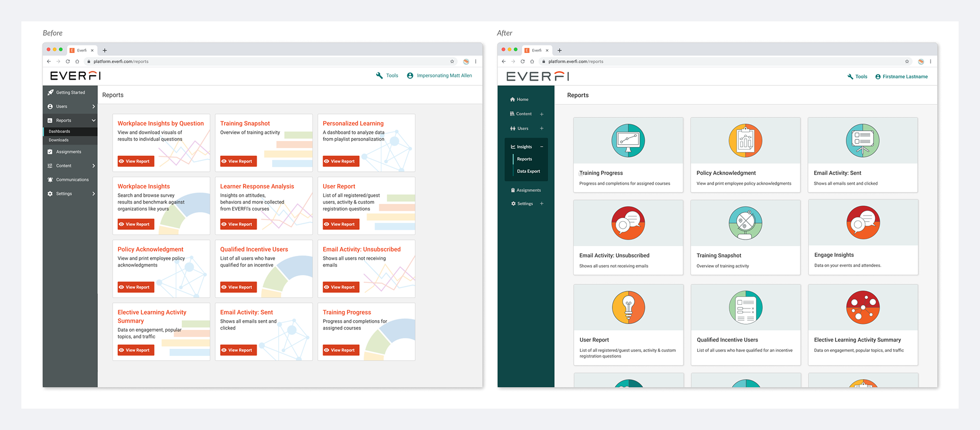View Report for Email Activity: Sent in Before

pyautogui.click(x=238, y=350)
